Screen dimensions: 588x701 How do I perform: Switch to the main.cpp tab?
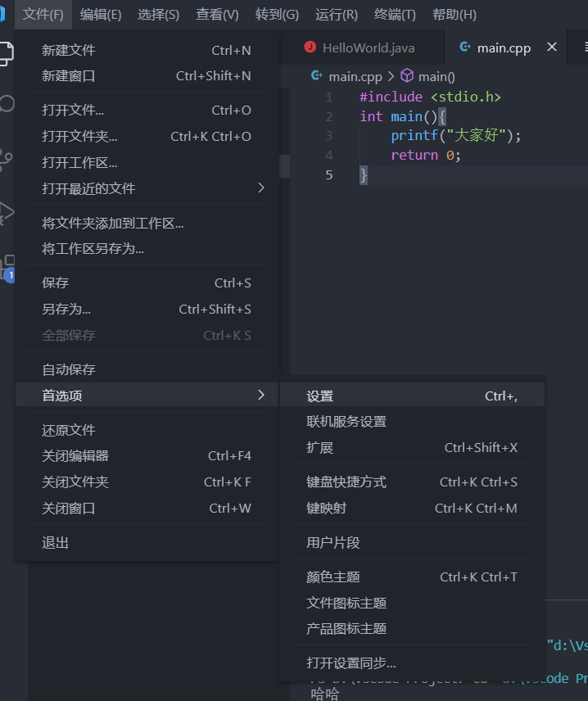[x=505, y=47]
